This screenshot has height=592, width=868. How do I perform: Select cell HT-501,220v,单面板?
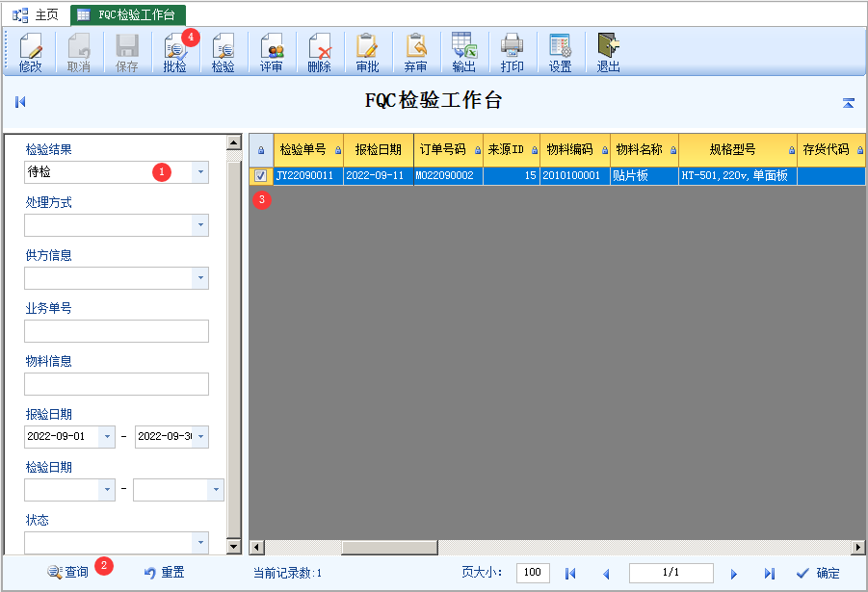(x=738, y=176)
